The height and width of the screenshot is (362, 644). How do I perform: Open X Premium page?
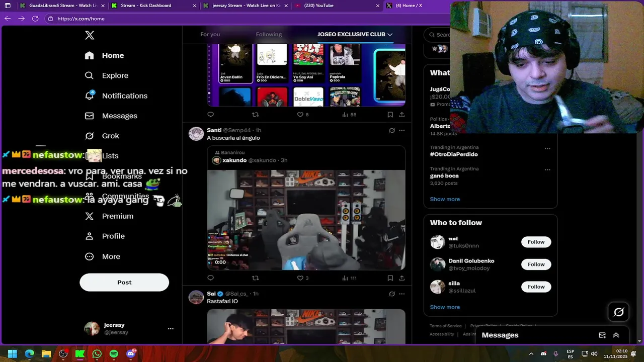click(109, 216)
